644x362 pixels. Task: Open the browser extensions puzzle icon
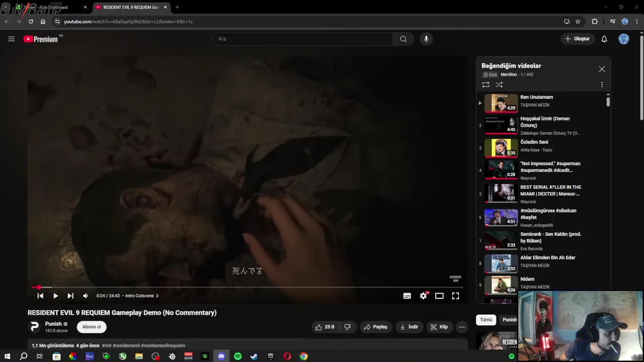coord(595,22)
